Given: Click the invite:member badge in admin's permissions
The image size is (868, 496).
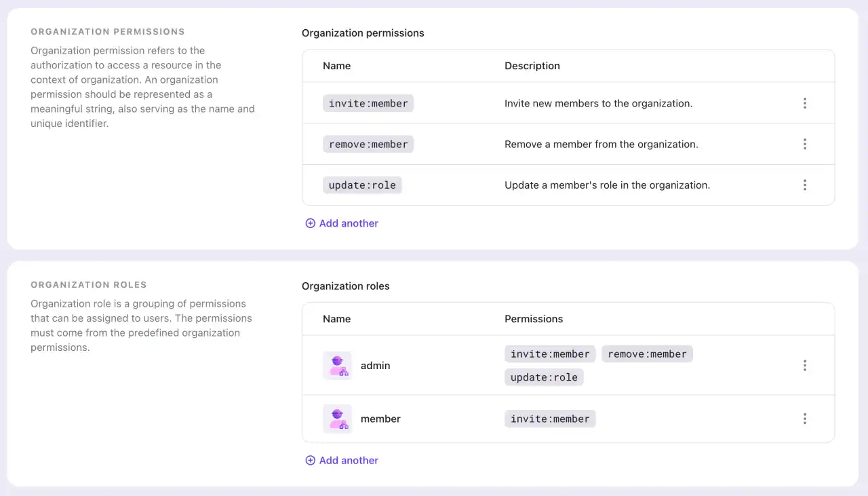Looking at the screenshot, I should click(x=549, y=354).
